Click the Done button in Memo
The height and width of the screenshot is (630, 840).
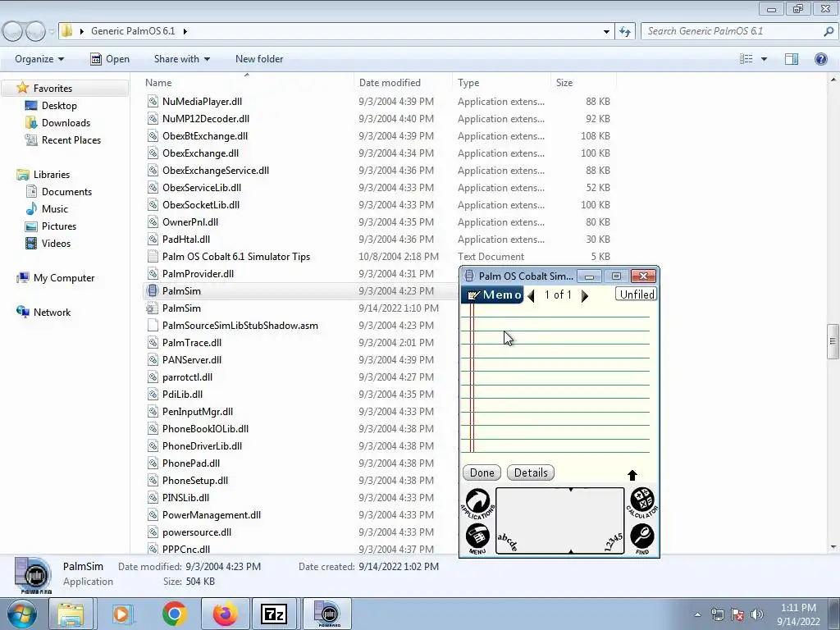pos(482,472)
